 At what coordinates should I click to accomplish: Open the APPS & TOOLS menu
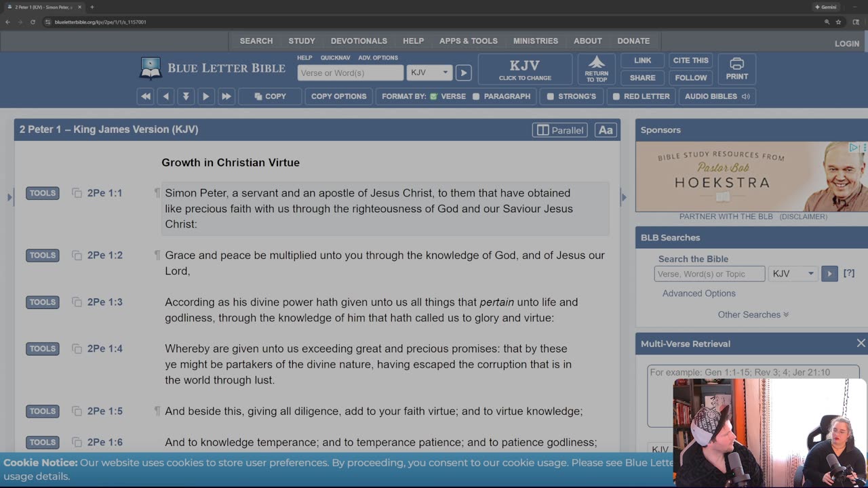(x=469, y=41)
